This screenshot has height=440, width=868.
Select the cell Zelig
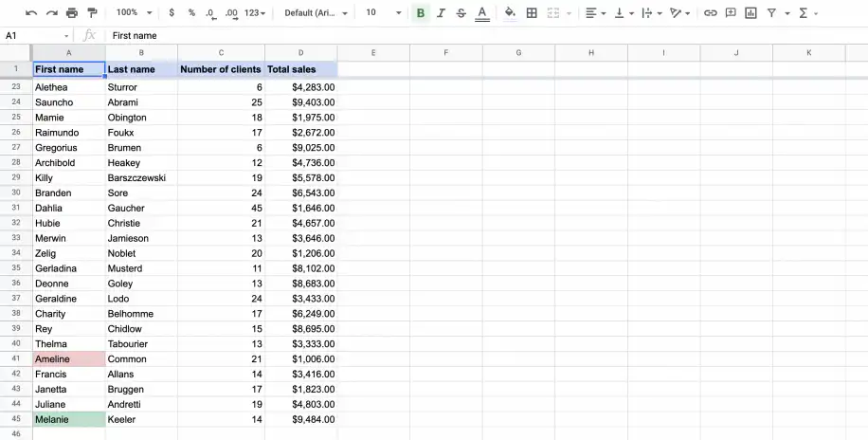68,253
